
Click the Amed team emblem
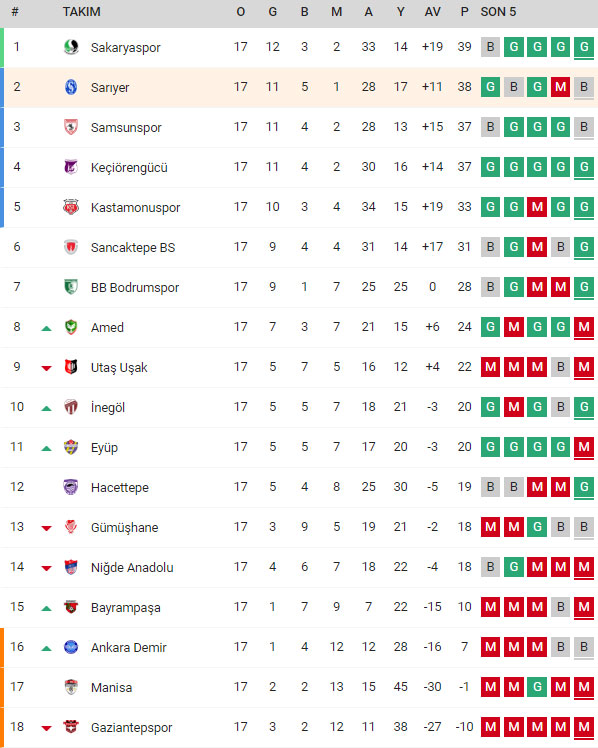71,327
